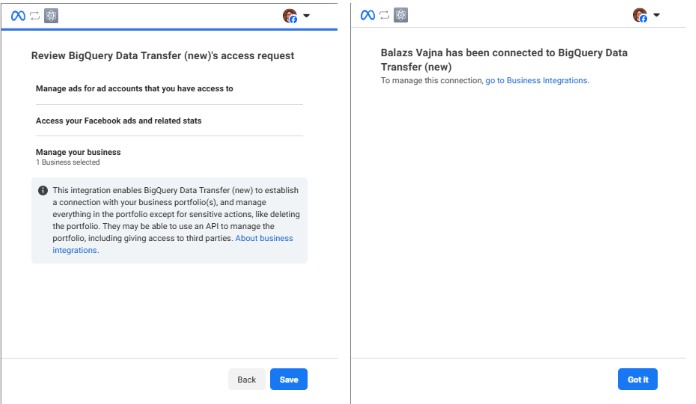This screenshot has width=696, height=404.
Task: Expand the account dropdown arrow in the access request dialog
Action: (306, 15)
